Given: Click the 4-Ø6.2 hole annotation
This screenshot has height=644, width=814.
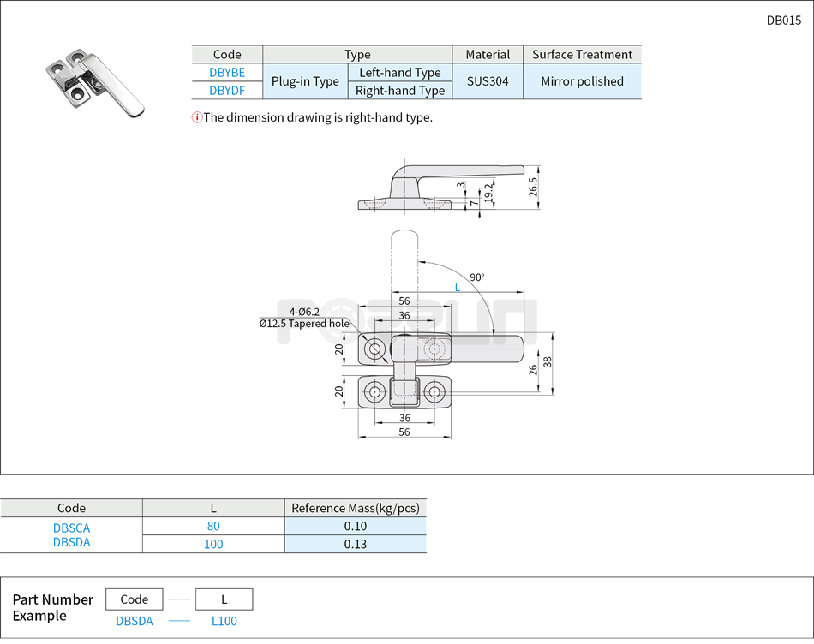Looking at the screenshot, I should [307, 313].
